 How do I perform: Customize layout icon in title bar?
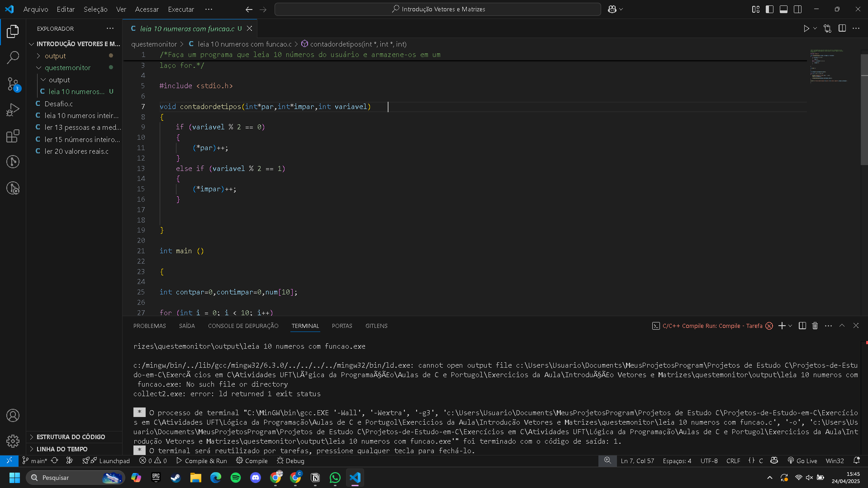point(755,9)
